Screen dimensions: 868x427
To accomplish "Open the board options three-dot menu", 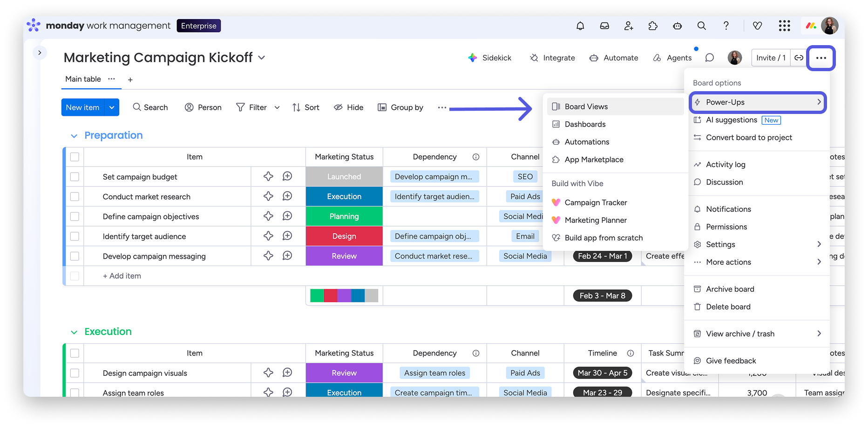I will click(x=821, y=58).
